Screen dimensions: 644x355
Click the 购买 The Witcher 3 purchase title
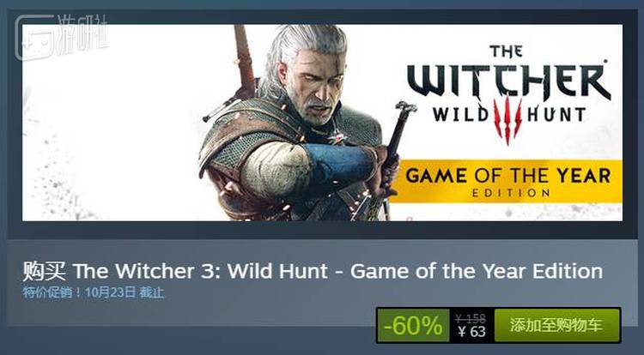tap(313, 271)
